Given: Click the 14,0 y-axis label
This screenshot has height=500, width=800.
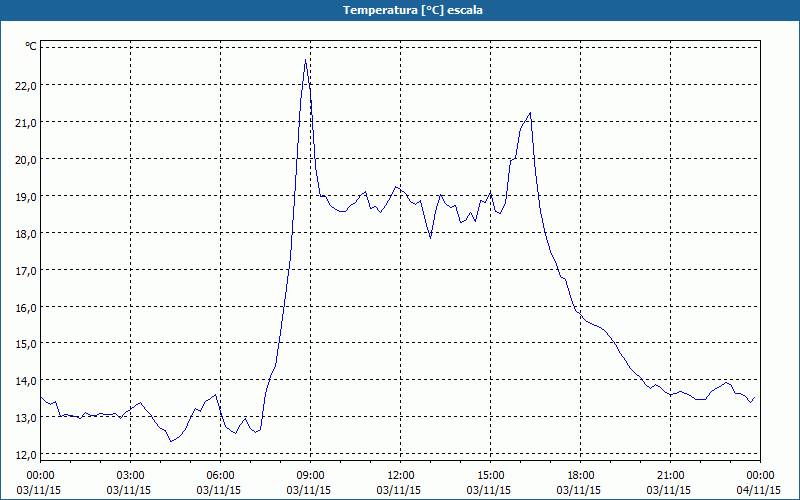Looking at the screenshot, I should [x=26, y=381].
